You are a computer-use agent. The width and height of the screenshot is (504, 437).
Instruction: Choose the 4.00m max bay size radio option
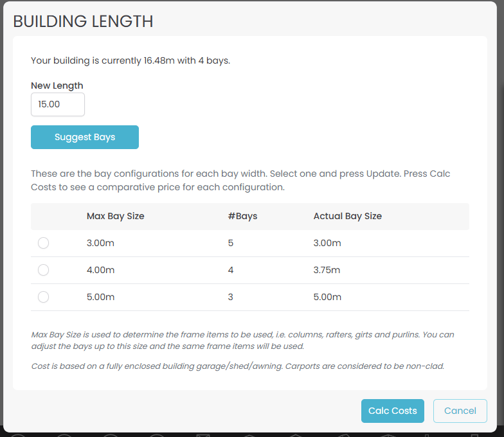coord(43,270)
